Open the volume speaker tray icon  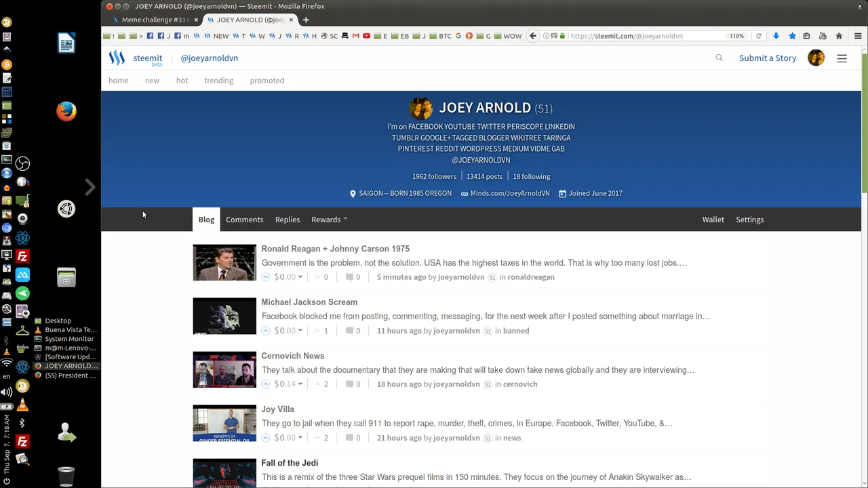pyautogui.click(x=7, y=392)
